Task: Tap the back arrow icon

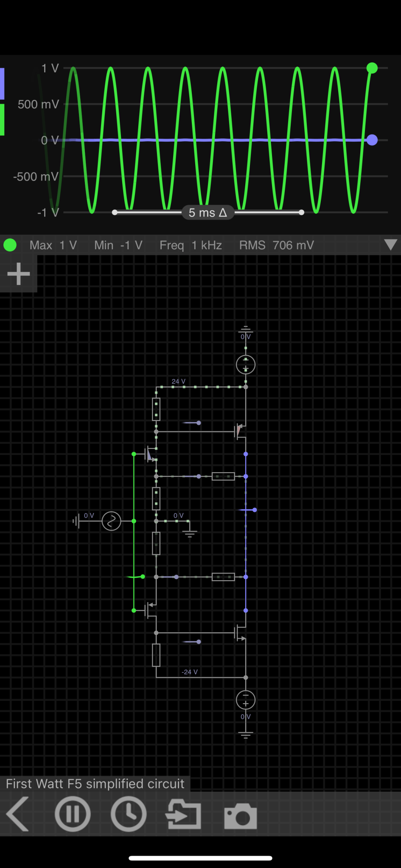Action: pos(18,814)
